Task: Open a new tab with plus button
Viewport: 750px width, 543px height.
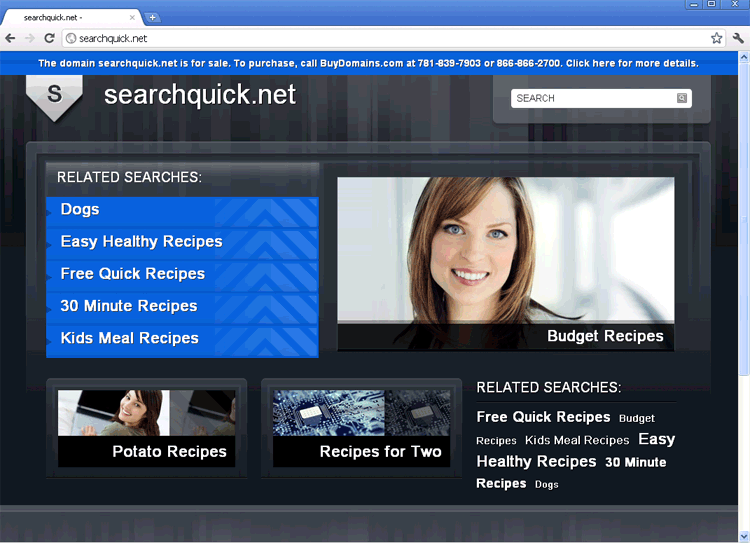Action: point(152,17)
